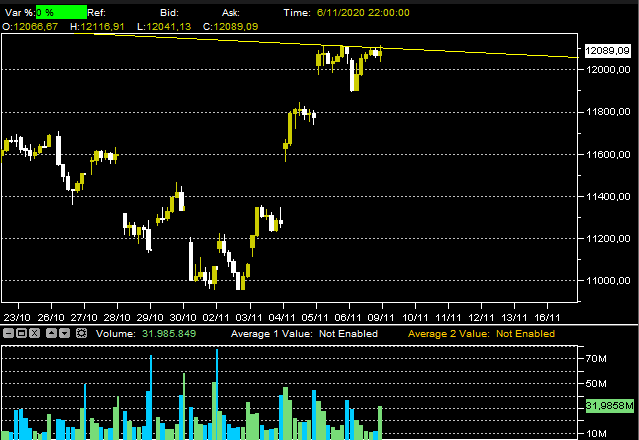Screen dimensions: 639x440
Task: Click the 11/11 date axis label
Action: [x=448, y=317]
